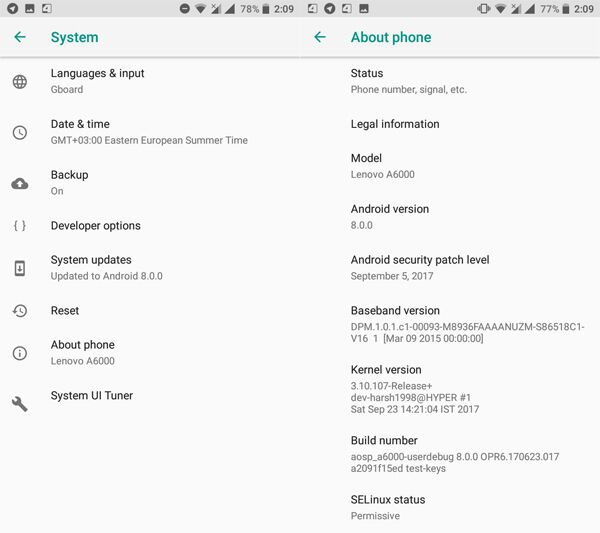Go back from the System screen

click(20, 37)
